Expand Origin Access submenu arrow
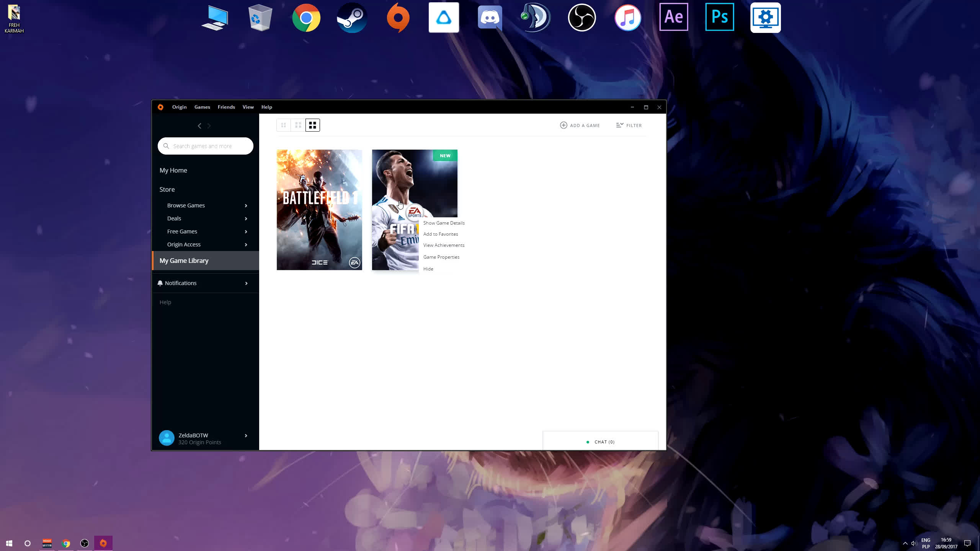Image resolution: width=980 pixels, height=551 pixels. pos(246,245)
